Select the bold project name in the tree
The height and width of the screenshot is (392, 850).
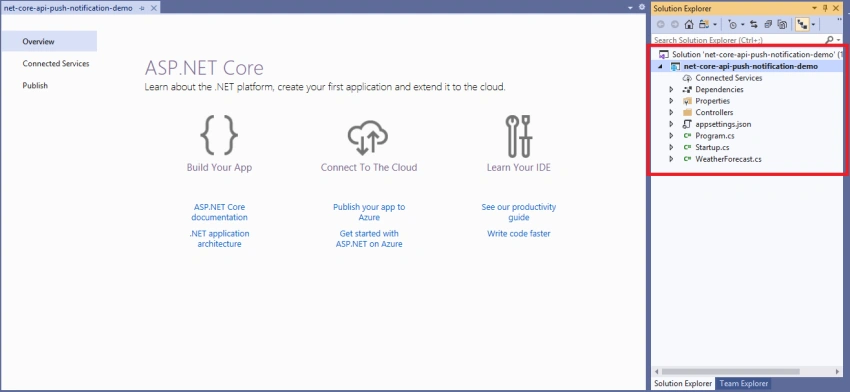(751, 66)
